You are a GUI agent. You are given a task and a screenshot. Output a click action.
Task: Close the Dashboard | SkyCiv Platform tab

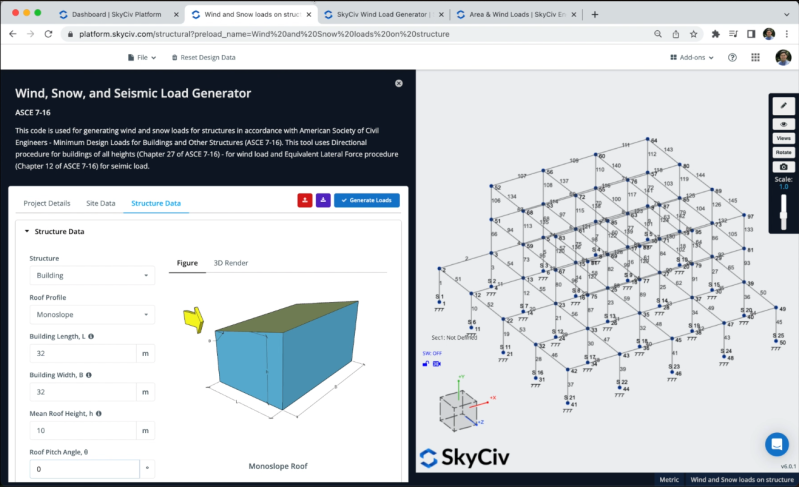[176, 14]
